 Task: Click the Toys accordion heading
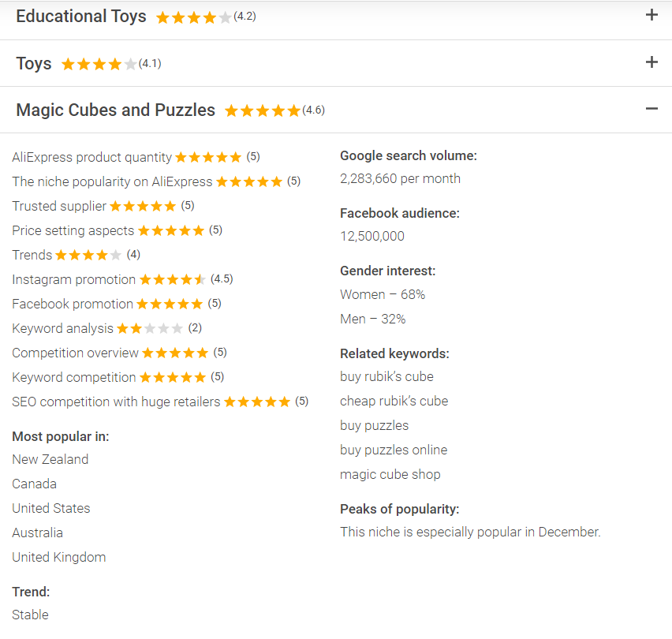(x=34, y=64)
